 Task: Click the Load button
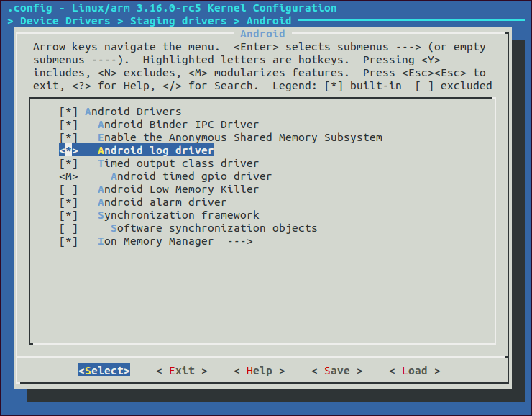tap(415, 371)
